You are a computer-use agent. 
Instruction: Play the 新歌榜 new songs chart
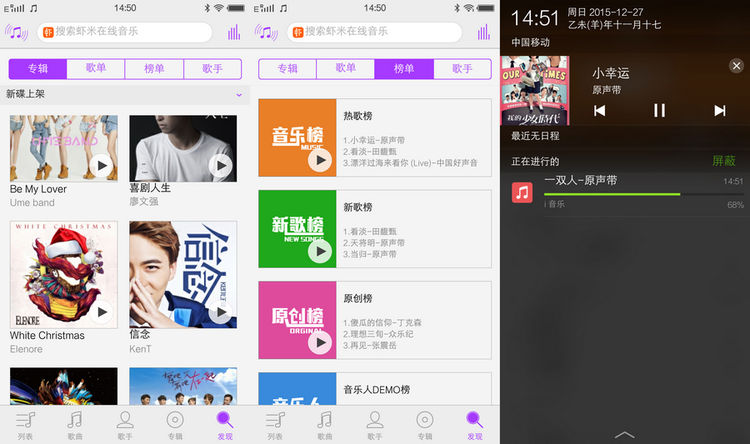(320, 251)
